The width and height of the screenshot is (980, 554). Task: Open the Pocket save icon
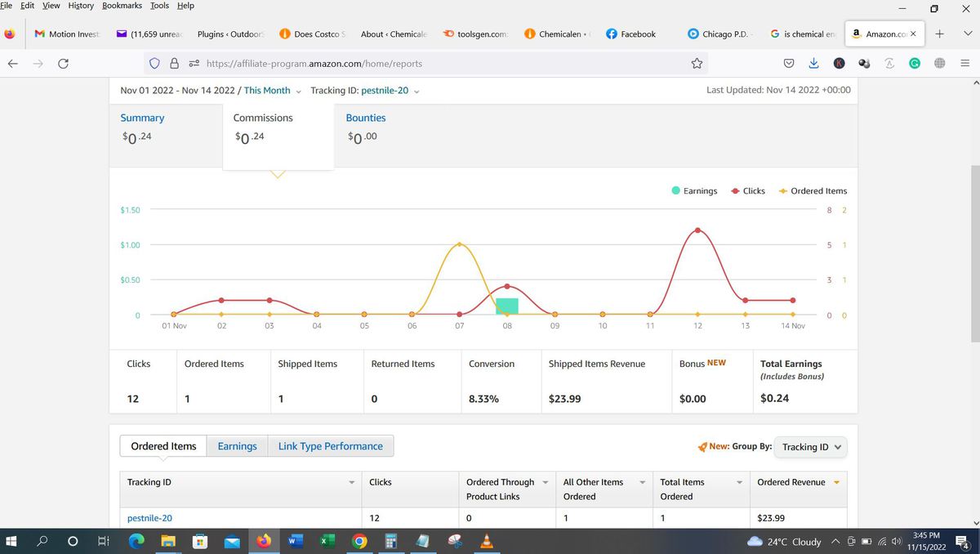[789, 63]
